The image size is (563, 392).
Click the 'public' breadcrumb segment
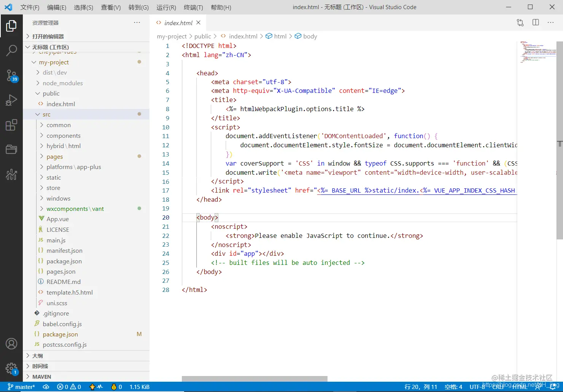(x=202, y=37)
